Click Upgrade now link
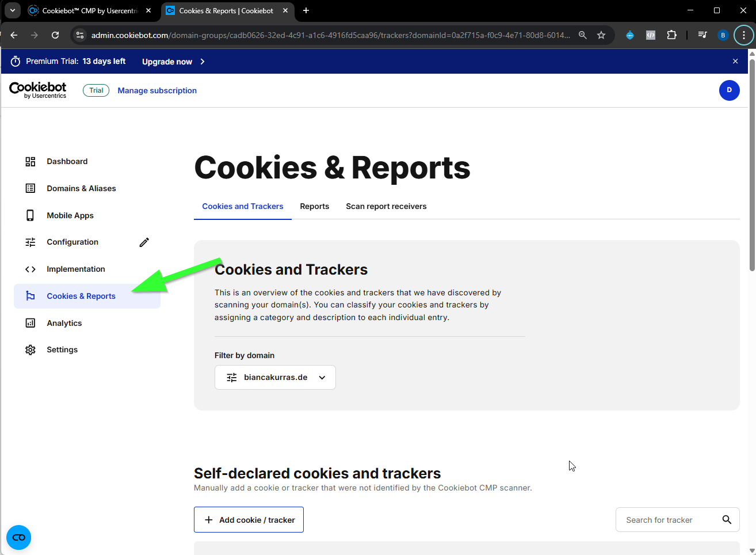The height and width of the screenshot is (555, 756). [x=167, y=62]
